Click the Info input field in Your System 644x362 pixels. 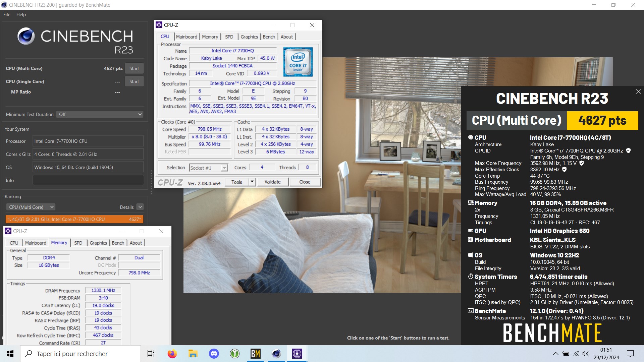[88, 180]
